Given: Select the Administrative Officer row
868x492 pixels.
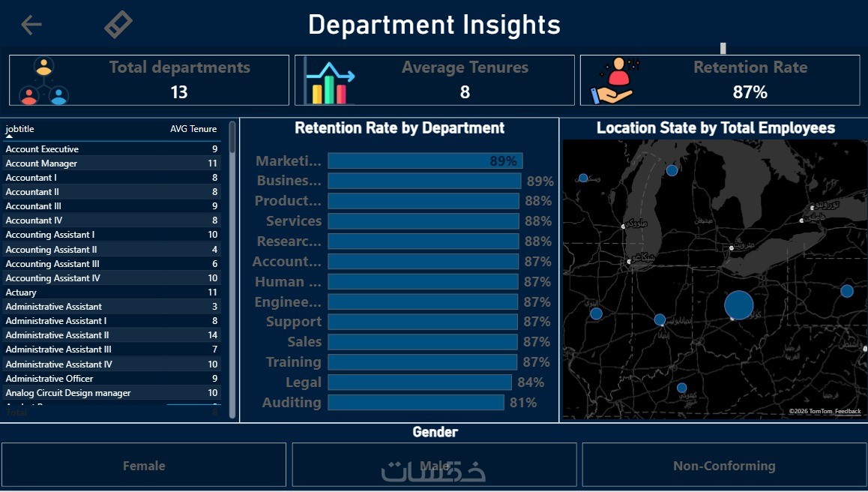Looking at the screenshot, I should tap(112, 379).
